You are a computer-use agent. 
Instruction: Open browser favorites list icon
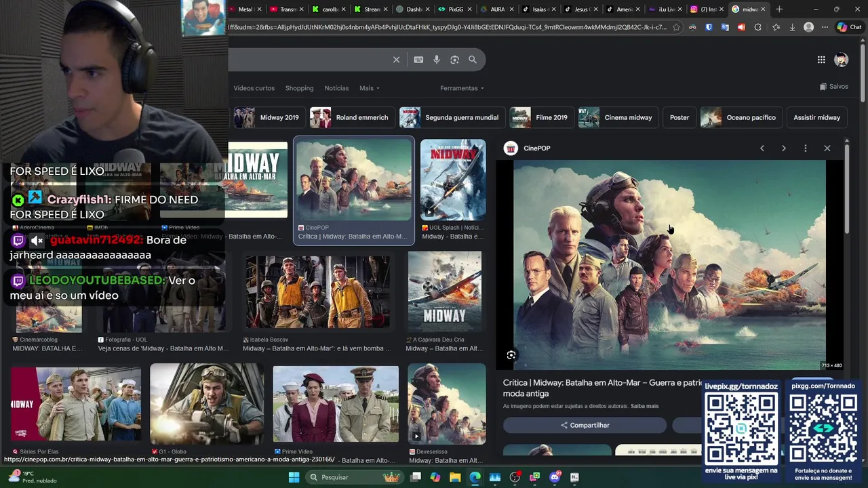776,28
